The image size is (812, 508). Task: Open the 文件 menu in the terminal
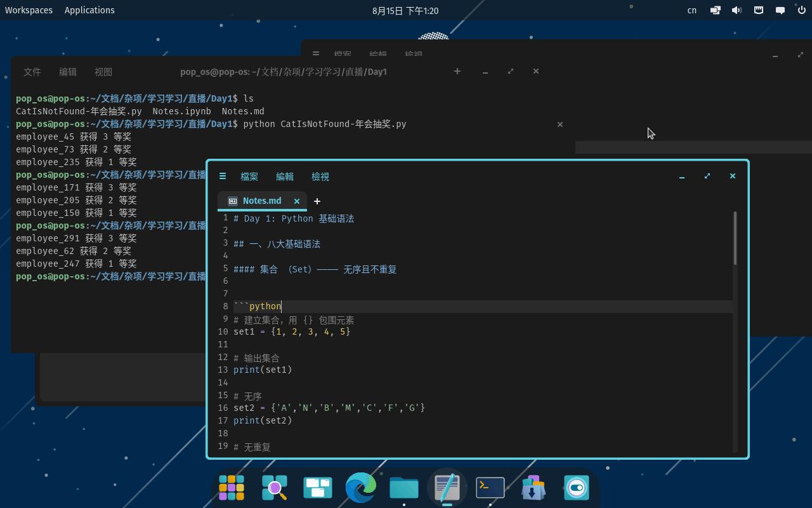pos(32,72)
